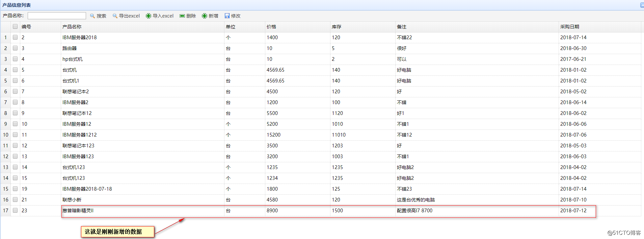
Task: Click the save disk icon for 修改
Action: [x=227, y=16]
